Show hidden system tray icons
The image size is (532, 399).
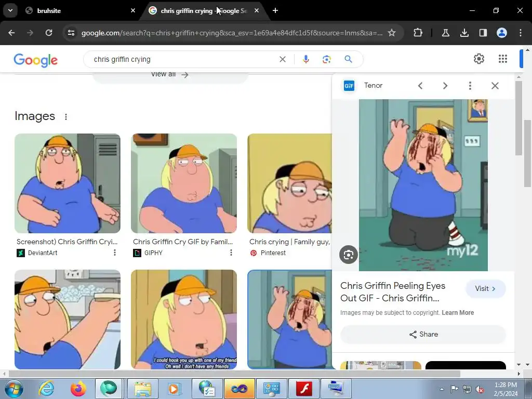tap(442, 389)
